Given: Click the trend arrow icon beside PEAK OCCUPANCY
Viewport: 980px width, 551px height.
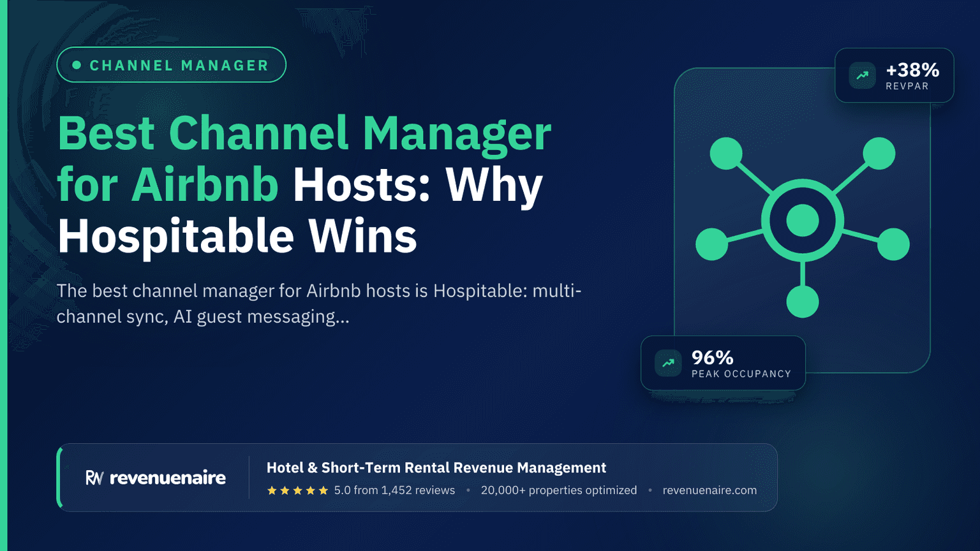Looking at the screenshot, I should 668,363.
